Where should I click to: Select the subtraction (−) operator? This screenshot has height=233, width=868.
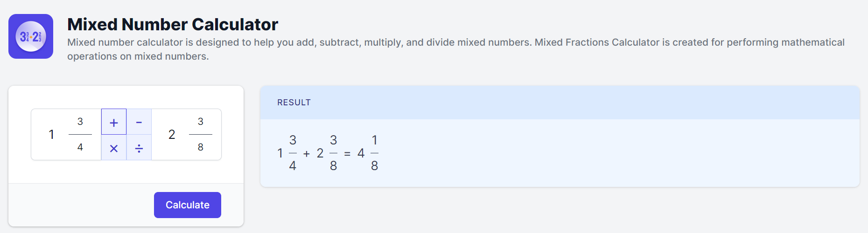[139, 122]
